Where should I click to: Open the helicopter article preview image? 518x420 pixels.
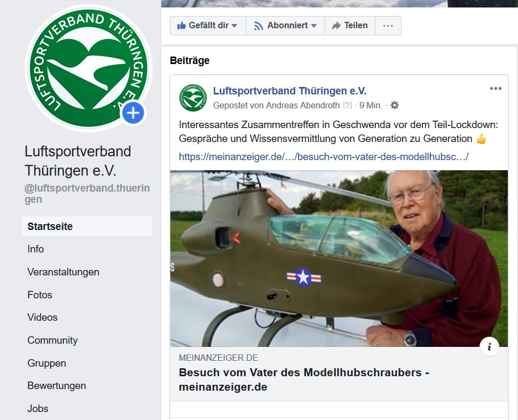pyautogui.click(x=339, y=258)
